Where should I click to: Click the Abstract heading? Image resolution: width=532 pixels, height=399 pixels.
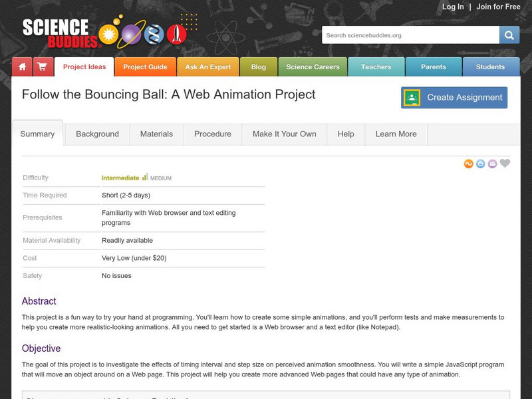pos(39,301)
